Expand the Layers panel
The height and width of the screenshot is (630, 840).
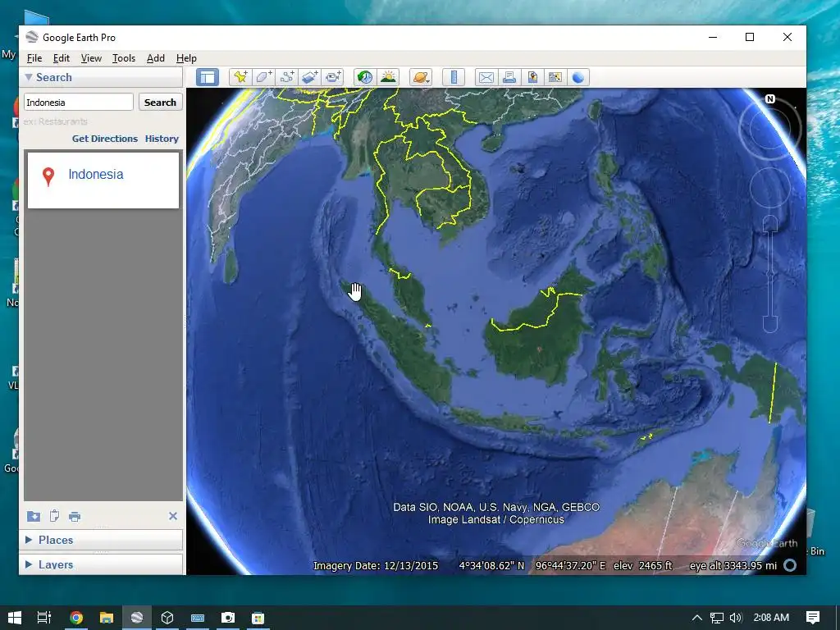click(29, 564)
